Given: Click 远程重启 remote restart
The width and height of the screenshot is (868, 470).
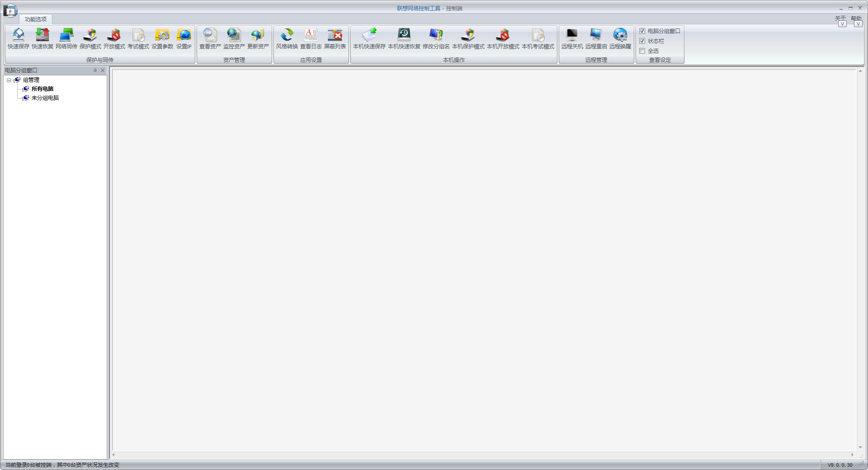Looking at the screenshot, I should (596, 39).
